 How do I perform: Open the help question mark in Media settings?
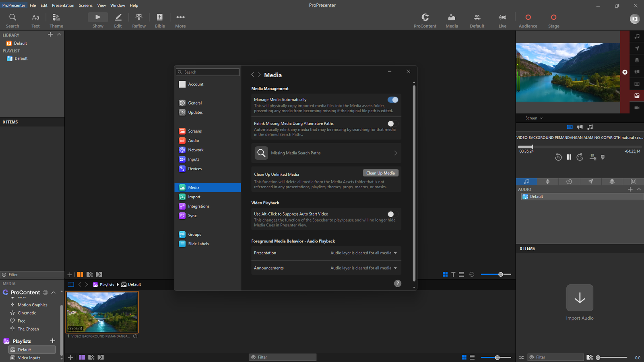pos(398,284)
